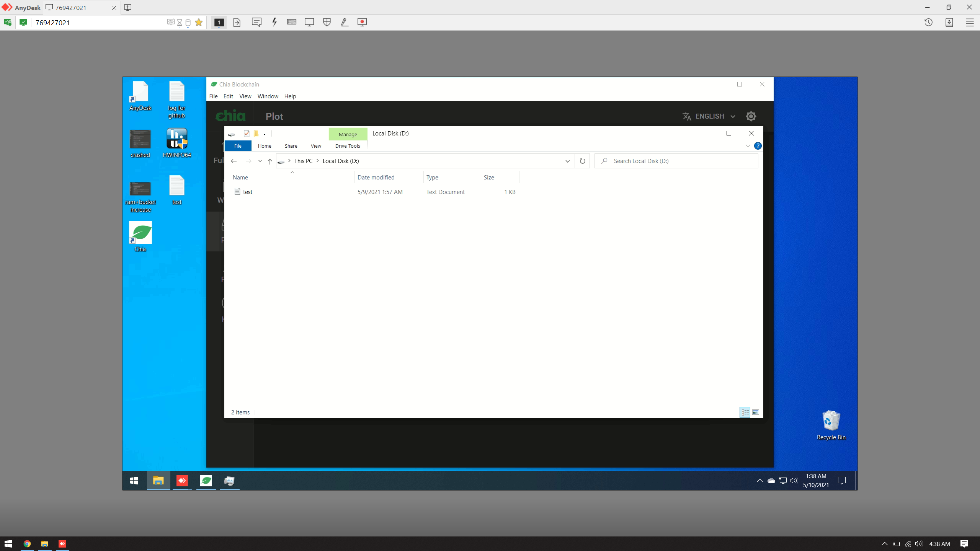Sort by Name column header

292,178
